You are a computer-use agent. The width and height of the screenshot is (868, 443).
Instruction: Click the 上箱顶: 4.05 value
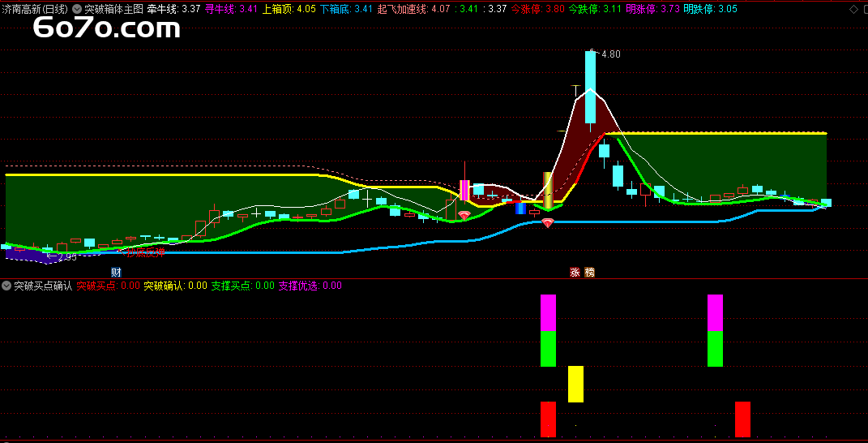coord(289,9)
